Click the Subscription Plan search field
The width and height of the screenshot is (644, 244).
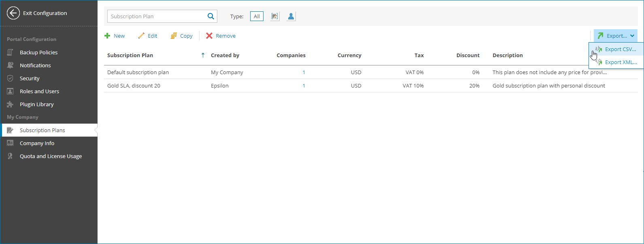click(x=157, y=16)
